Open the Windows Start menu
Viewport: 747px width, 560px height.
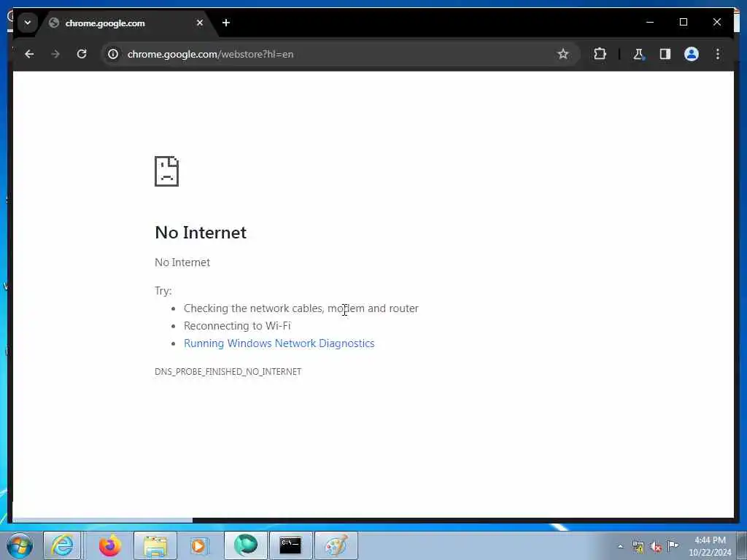(x=20, y=545)
